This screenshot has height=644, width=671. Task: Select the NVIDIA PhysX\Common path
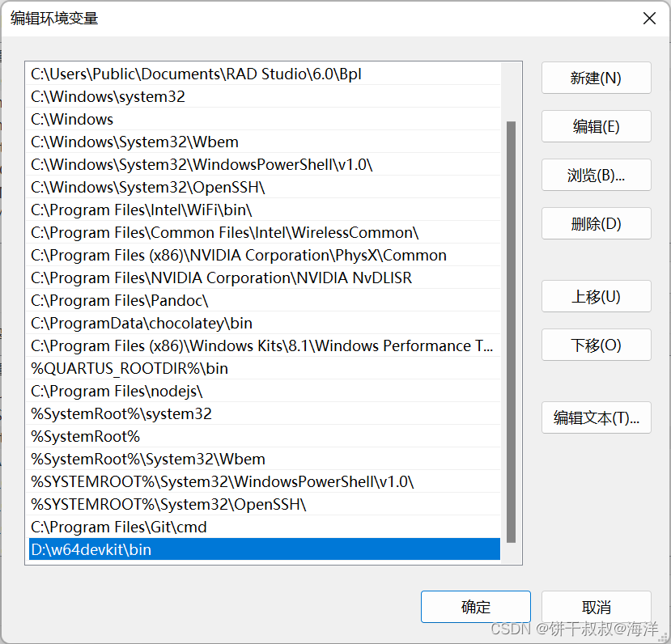265,256
